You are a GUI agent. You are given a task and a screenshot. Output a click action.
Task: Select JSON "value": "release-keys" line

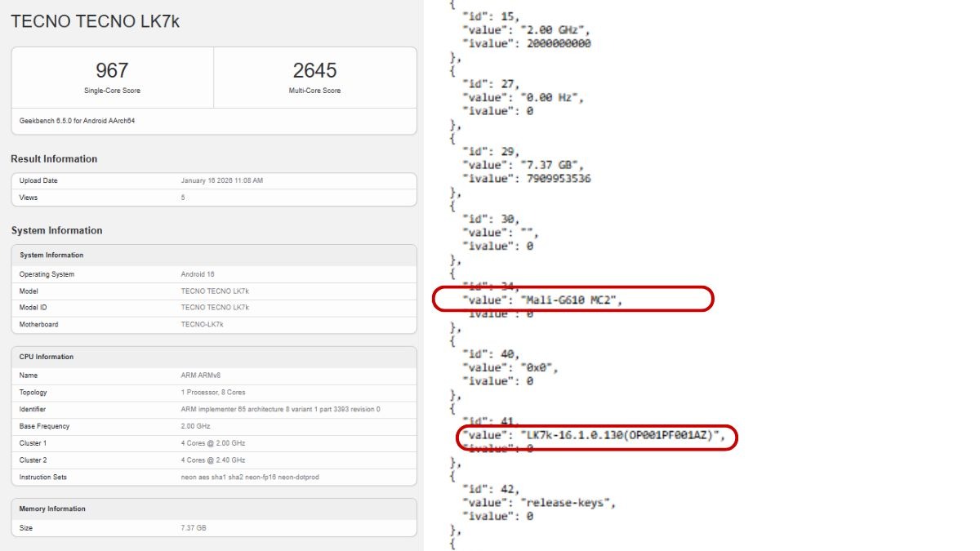tap(539, 503)
